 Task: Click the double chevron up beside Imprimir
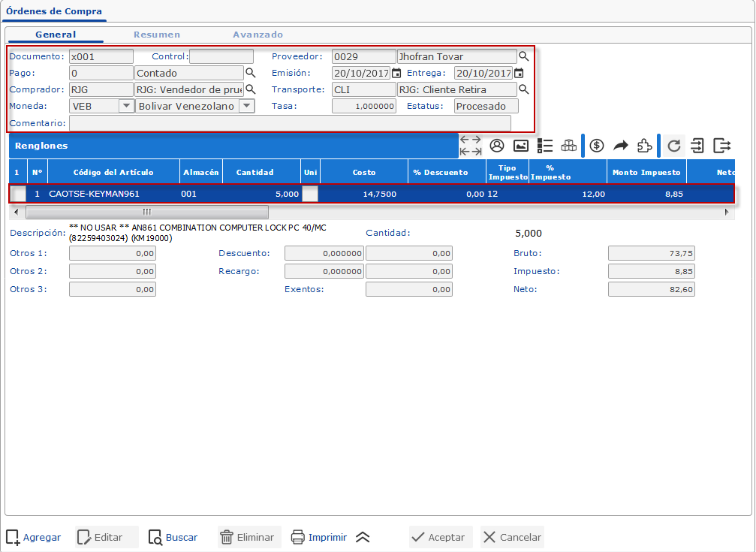(x=363, y=537)
